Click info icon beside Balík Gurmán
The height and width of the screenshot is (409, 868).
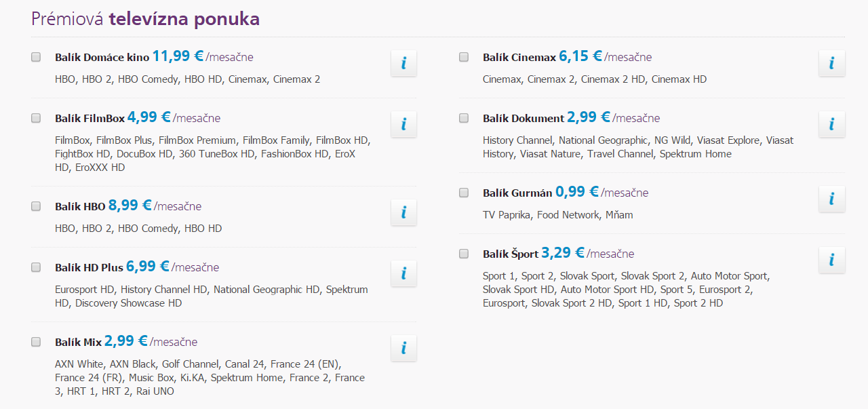(x=832, y=199)
